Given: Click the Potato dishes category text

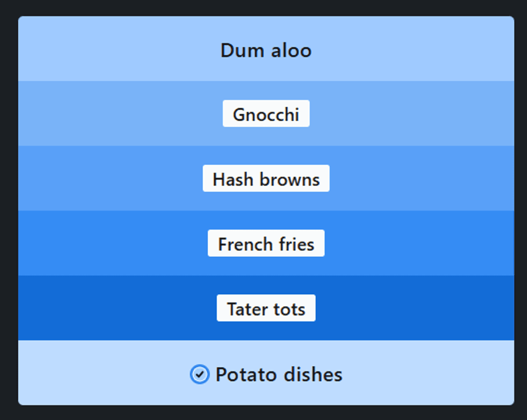Looking at the screenshot, I should point(278,375).
